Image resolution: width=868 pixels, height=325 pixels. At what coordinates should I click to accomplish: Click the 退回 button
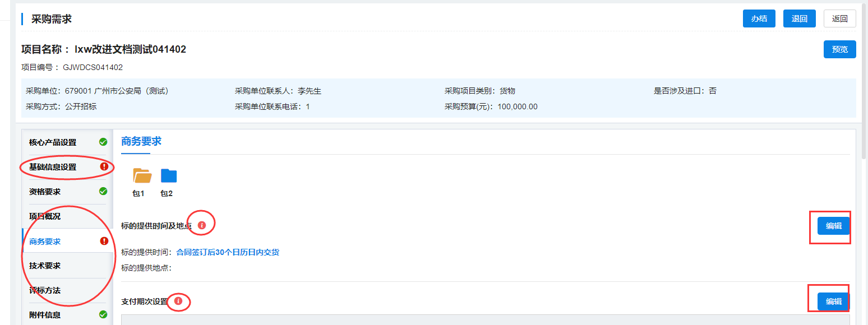point(799,18)
